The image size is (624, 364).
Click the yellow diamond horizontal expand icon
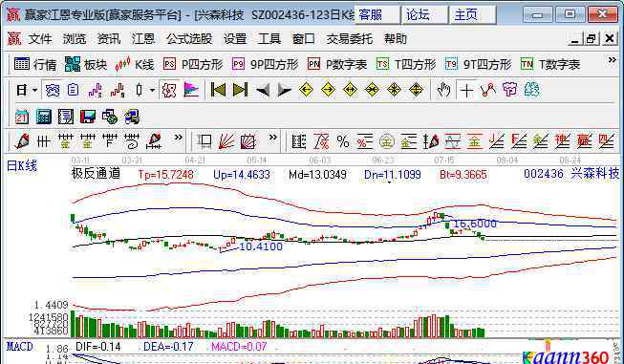pyautogui.click(x=350, y=91)
